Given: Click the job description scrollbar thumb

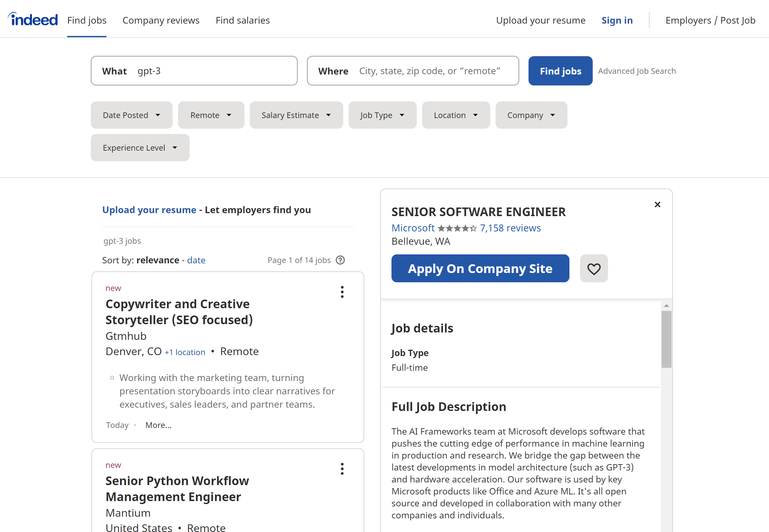Looking at the screenshot, I should 666,339.
